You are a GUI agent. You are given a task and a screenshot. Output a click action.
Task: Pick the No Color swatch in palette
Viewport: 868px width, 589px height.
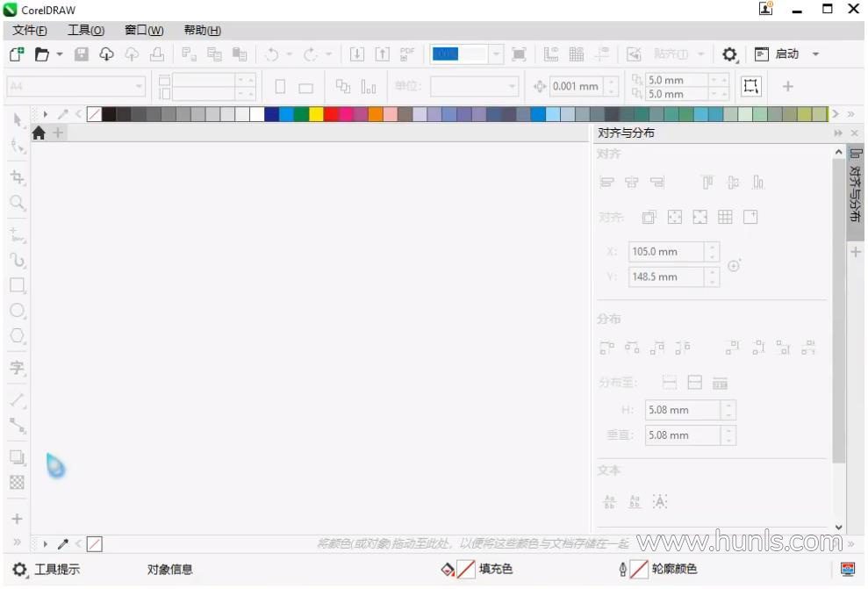[94, 114]
